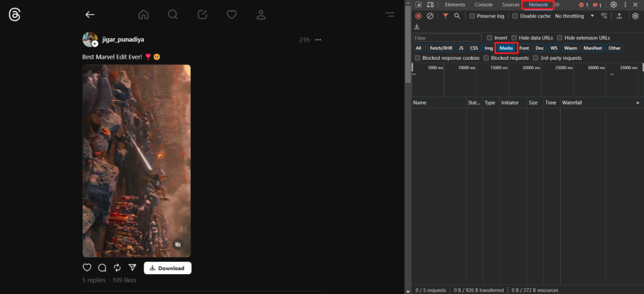Viewport: 644px width, 294px height.
Task: Check Hide extension URLs
Action: 560,38
